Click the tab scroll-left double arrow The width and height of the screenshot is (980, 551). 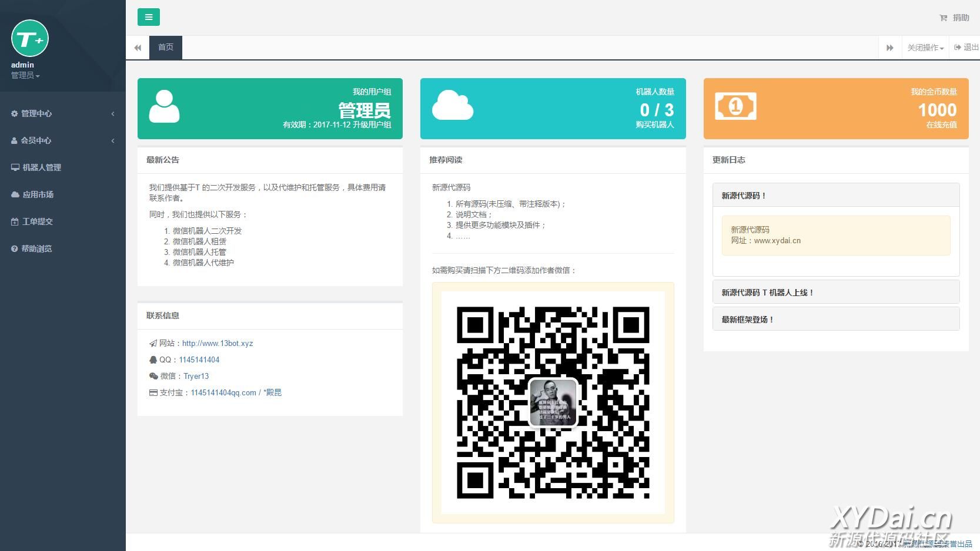138,48
